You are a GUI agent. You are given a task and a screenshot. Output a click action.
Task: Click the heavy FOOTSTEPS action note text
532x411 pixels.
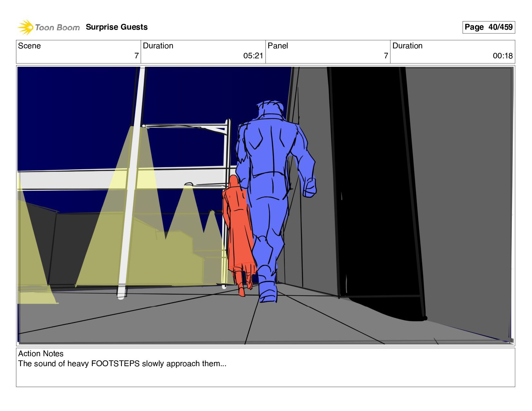pyautogui.click(x=122, y=364)
